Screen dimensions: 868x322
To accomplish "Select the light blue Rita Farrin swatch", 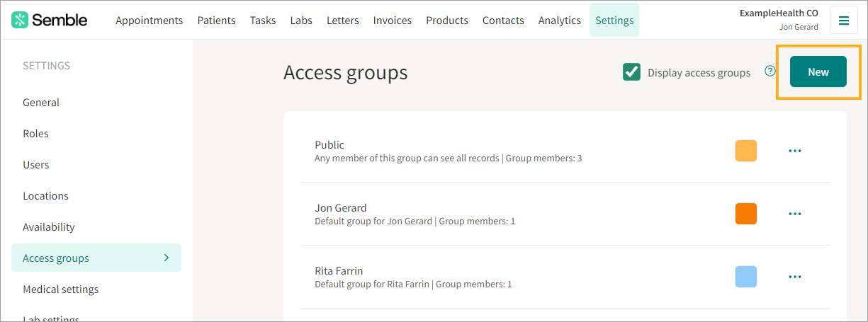I will pyautogui.click(x=746, y=277).
